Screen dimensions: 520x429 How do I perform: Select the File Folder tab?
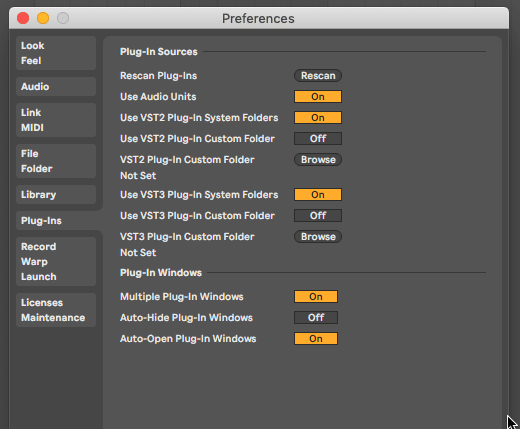pos(56,161)
